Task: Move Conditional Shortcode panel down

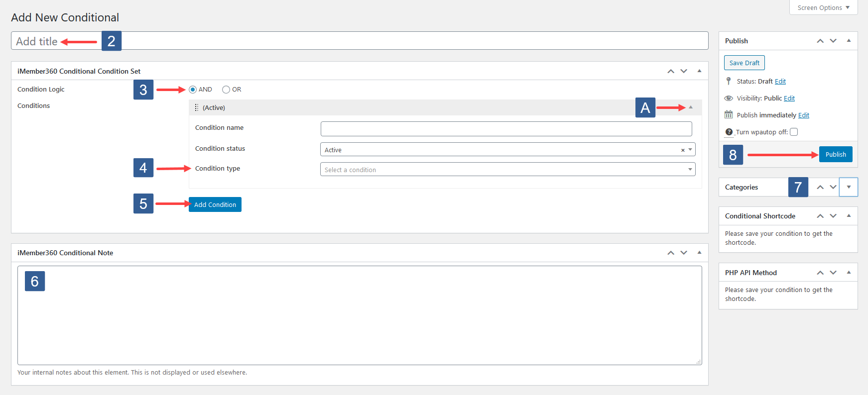Action: click(833, 216)
